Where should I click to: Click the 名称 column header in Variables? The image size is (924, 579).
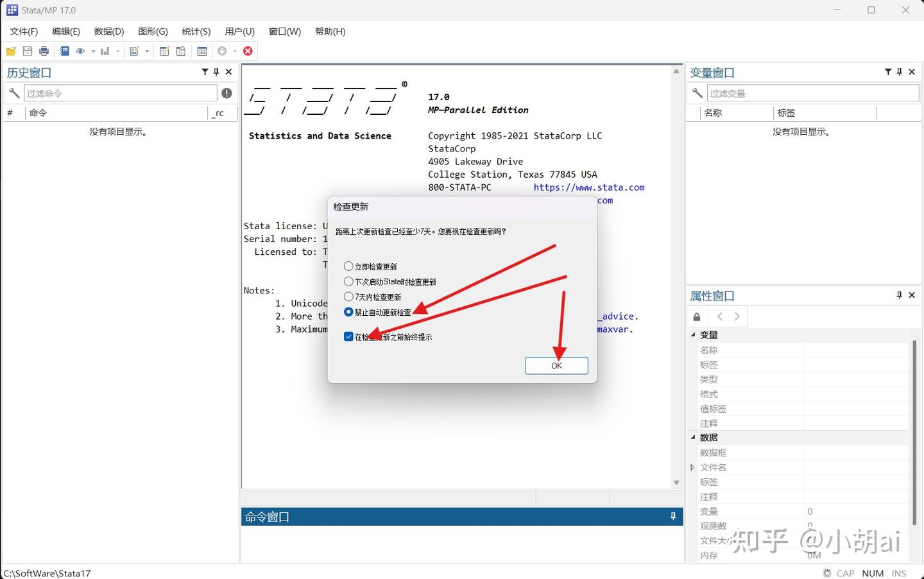735,113
